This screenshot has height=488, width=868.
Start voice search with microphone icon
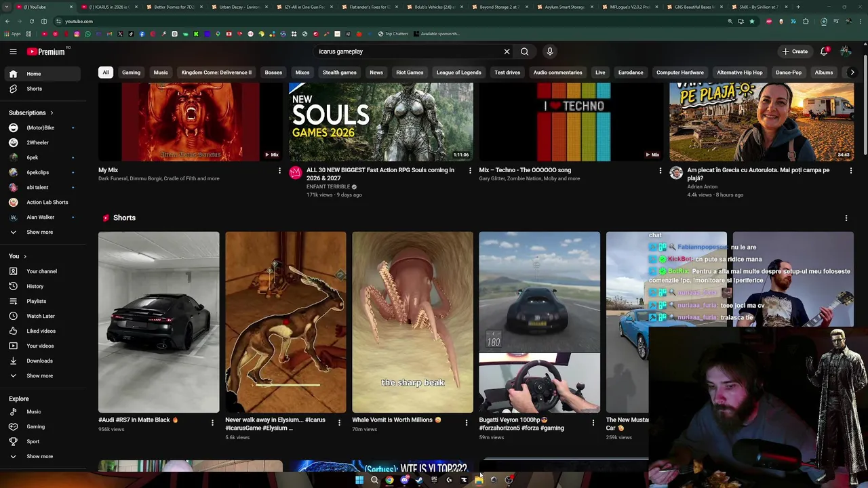click(x=550, y=52)
